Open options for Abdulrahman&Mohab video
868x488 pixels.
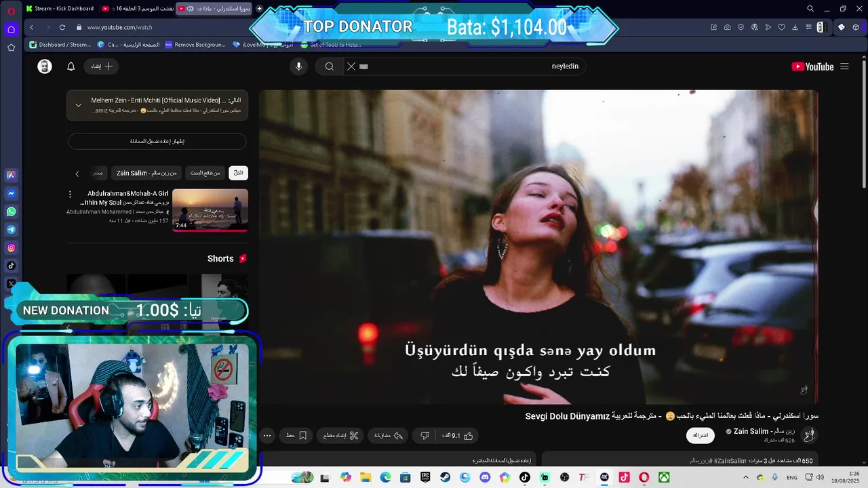click(x=70, y=195)
